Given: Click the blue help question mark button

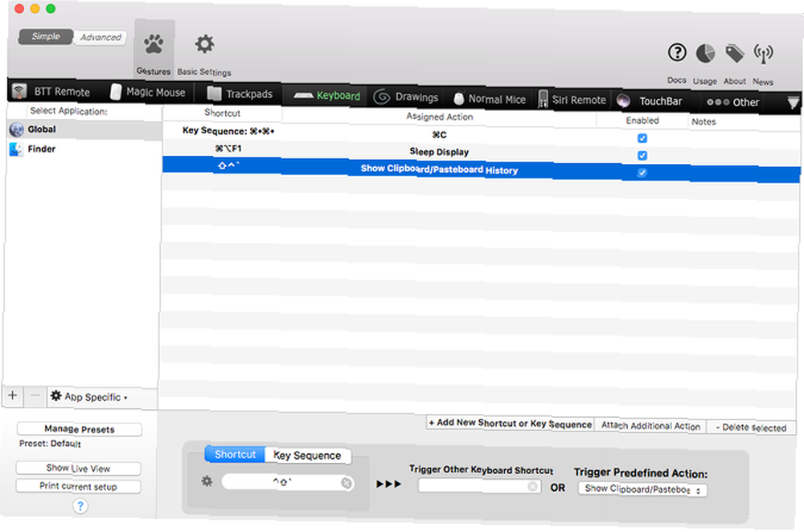Looking at the screenshot, I should (x=80, y=506).
